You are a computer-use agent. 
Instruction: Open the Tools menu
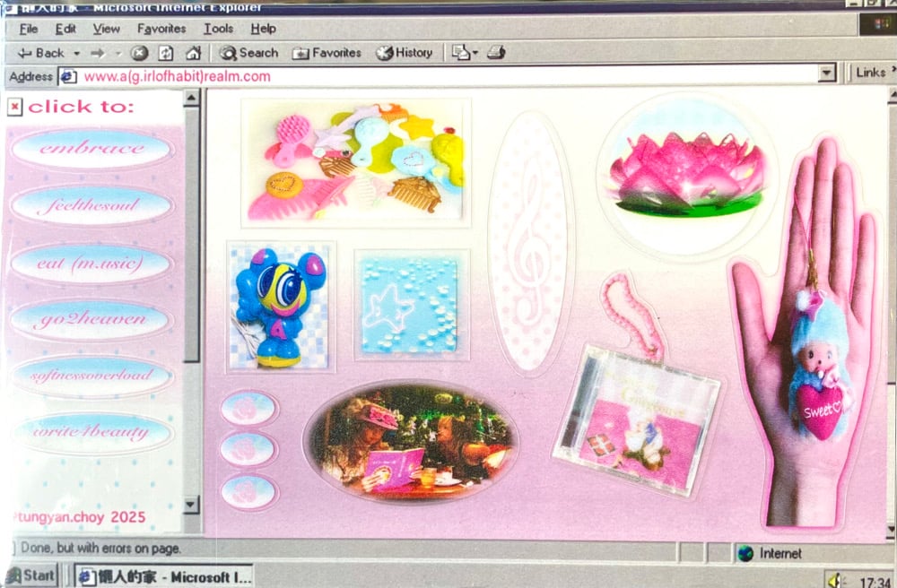218,29
